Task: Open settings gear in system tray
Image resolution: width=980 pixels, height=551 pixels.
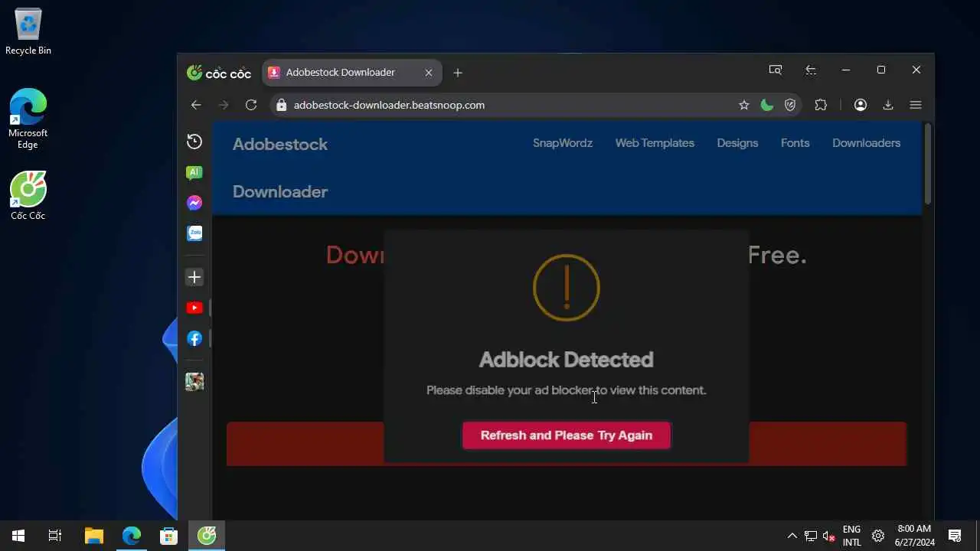Action: point(878,536)
